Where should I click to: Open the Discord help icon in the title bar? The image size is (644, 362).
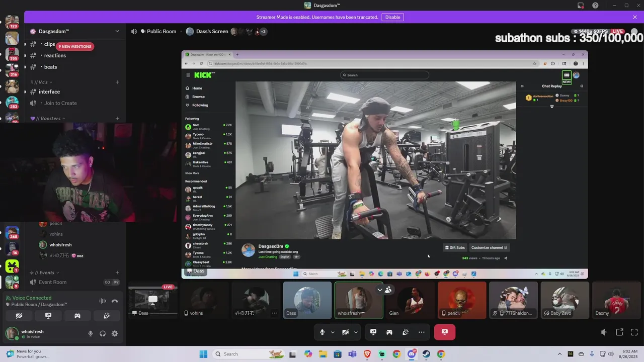[x=596, y=6]
